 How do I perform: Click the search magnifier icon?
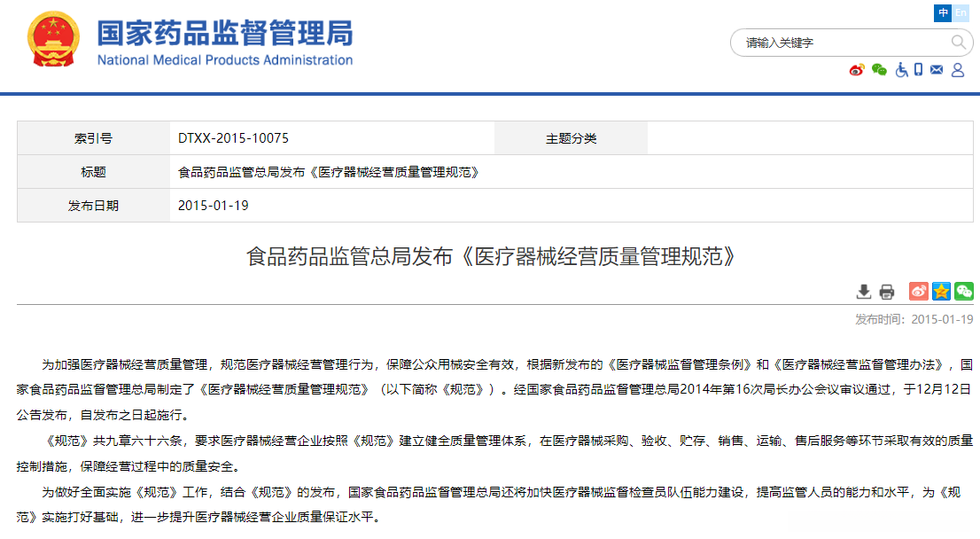(958, 43)
